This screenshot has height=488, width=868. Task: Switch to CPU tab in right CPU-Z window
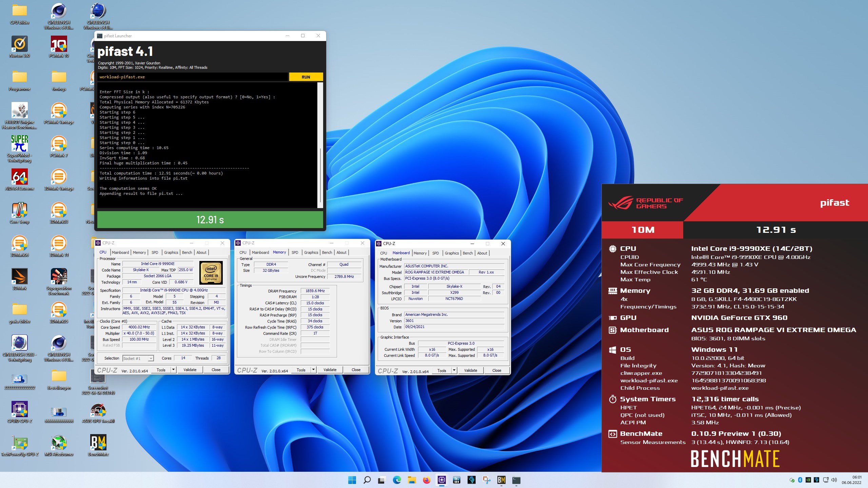click(383, 253)
